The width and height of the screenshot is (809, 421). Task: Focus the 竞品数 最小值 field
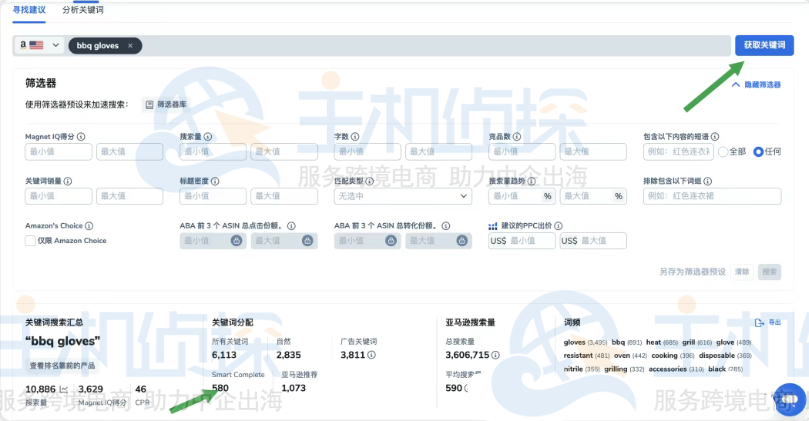[x=522, y=152]
